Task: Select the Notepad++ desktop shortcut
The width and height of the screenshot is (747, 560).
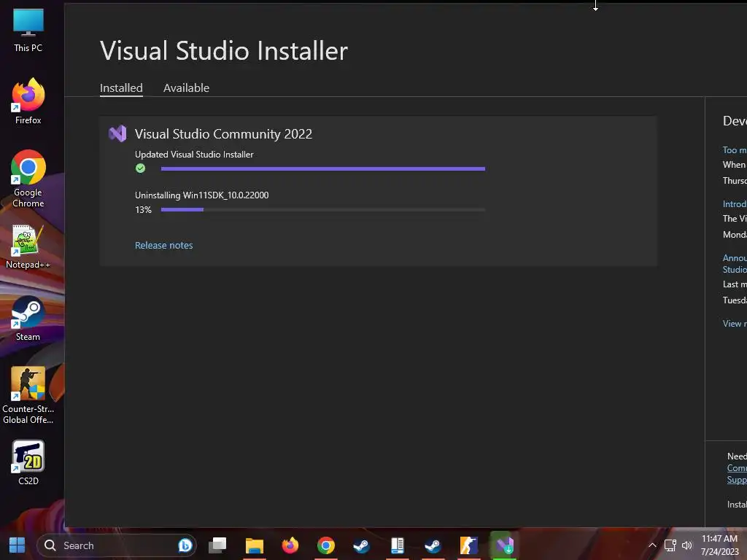Action: click(28, 246)
